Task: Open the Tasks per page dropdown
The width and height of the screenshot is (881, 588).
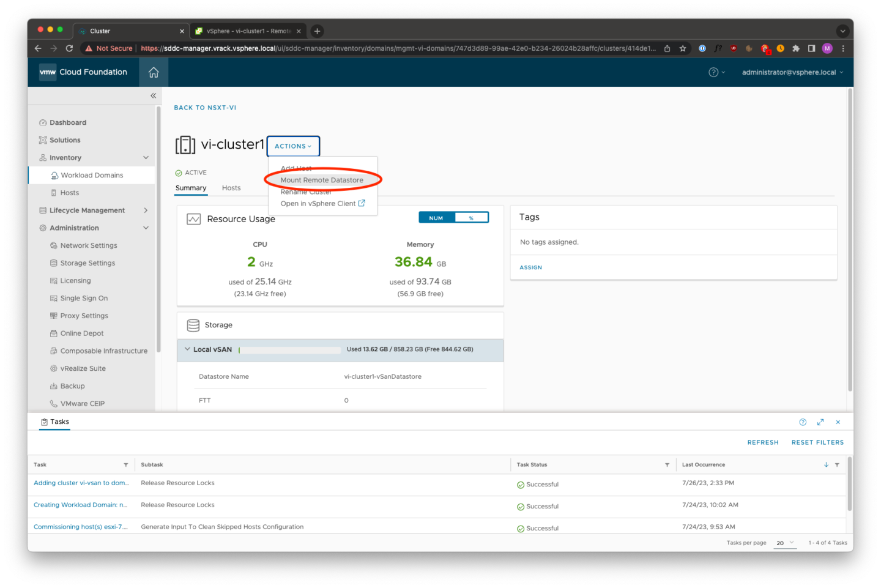Action: 784,543
